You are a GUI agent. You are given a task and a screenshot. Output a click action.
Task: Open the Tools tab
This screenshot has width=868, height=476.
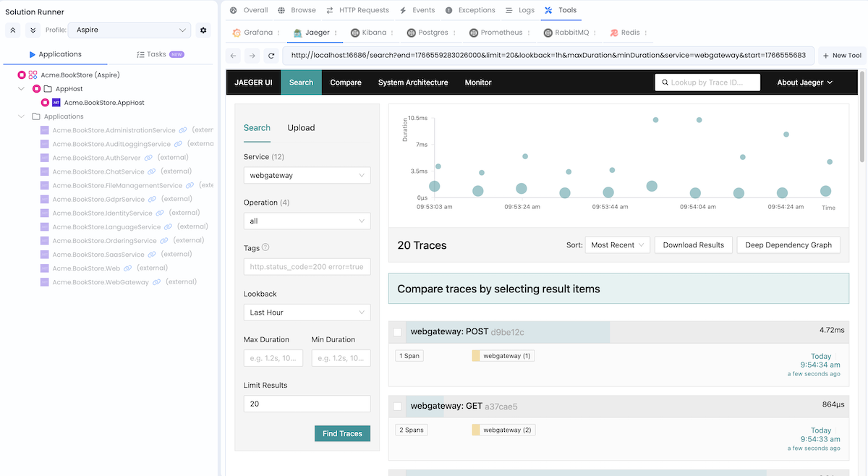click(x=561, y=10)
